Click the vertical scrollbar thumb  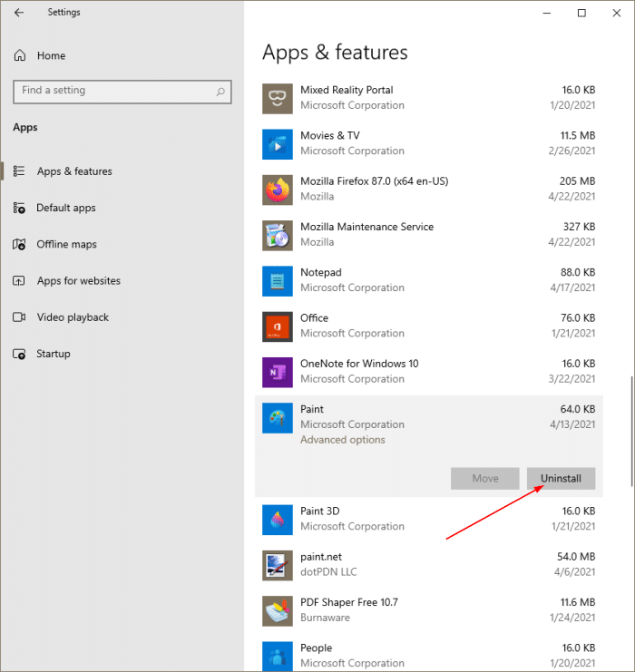tap(631, 431)
